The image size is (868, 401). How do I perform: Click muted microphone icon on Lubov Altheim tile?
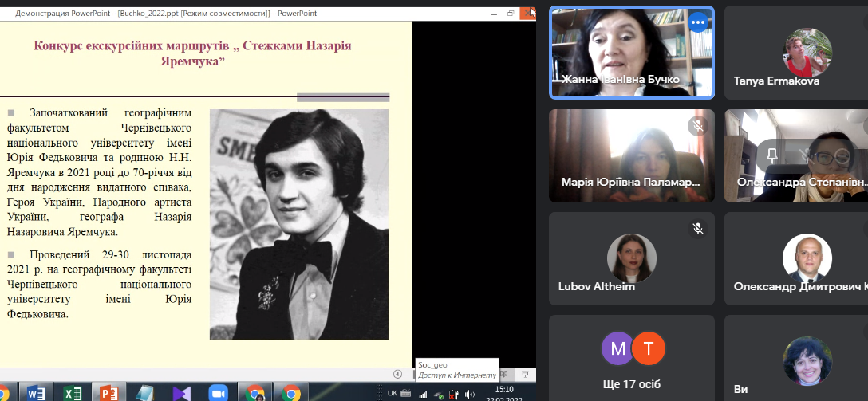pyautogui.click(x=698, y=229)
